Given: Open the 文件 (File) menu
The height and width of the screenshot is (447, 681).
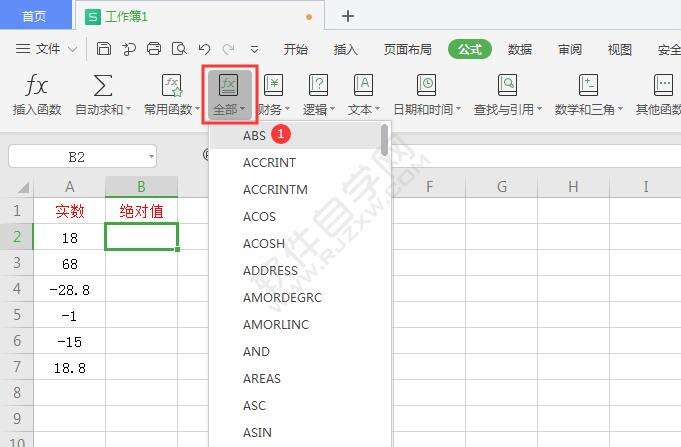Looking at the screenshot, I should (x=47, y=49).
